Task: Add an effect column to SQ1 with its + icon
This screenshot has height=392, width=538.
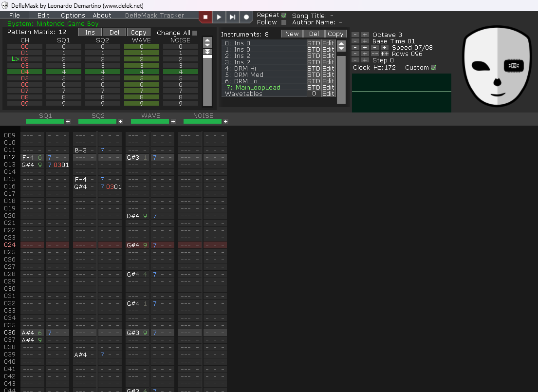Action: pos(68,121)
